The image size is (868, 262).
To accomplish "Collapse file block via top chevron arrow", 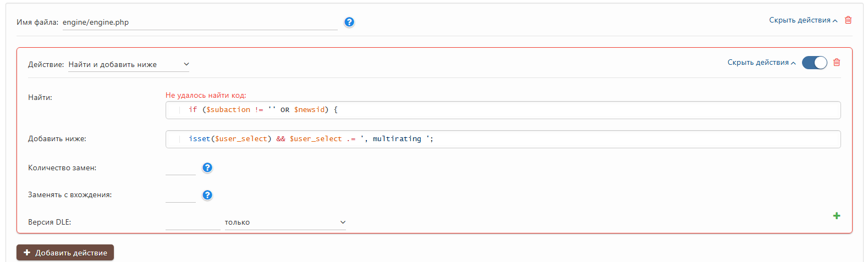I will pyautogui.click(x=835, y=21).
